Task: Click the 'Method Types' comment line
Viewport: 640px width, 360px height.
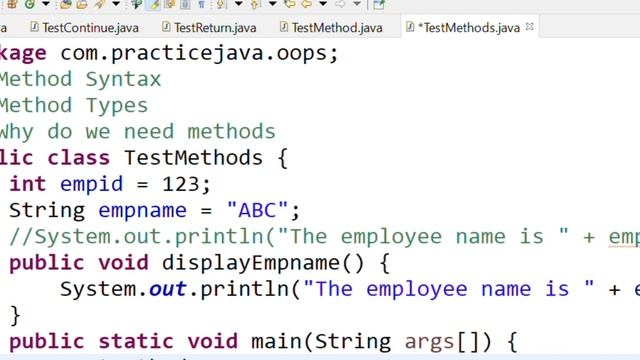Action: [74, 105]
